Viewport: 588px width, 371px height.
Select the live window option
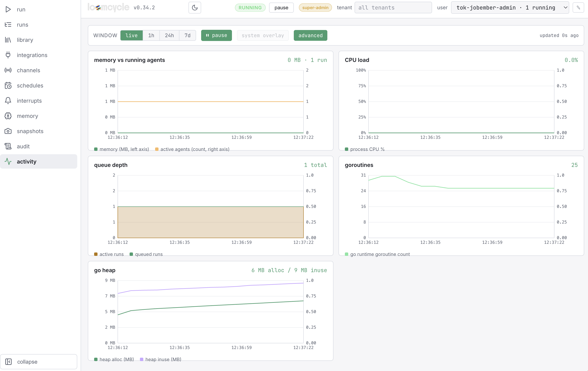click(x=131, y=35)
